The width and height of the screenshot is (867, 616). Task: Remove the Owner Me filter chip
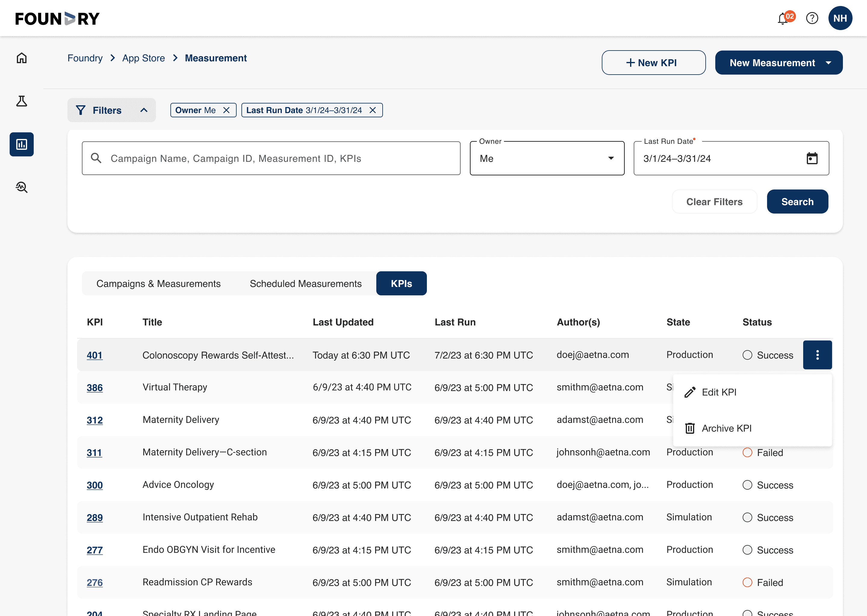pyautogui.click(x=226, y=110)
